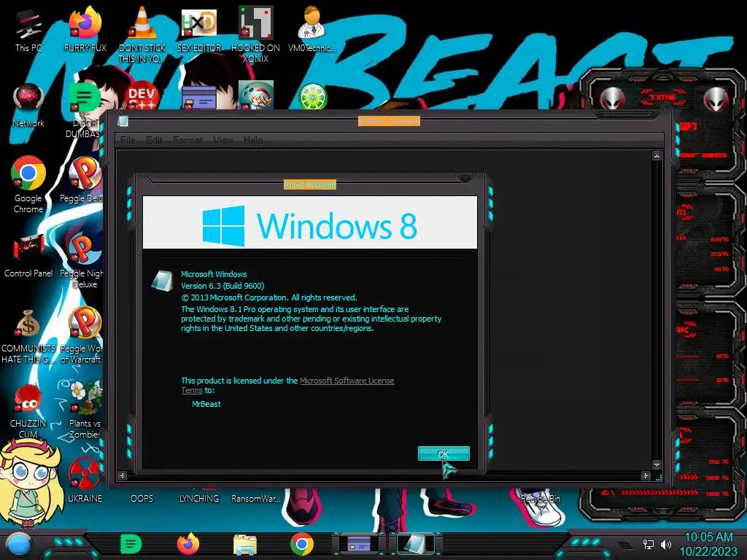
Task: Open the File menu in Notepad
Action: click(128, 140)
